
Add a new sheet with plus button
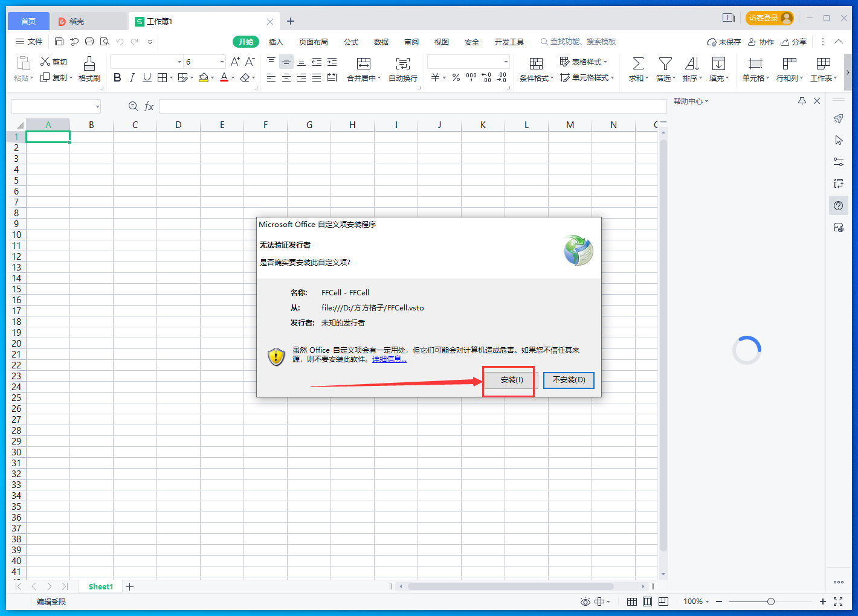129,586
